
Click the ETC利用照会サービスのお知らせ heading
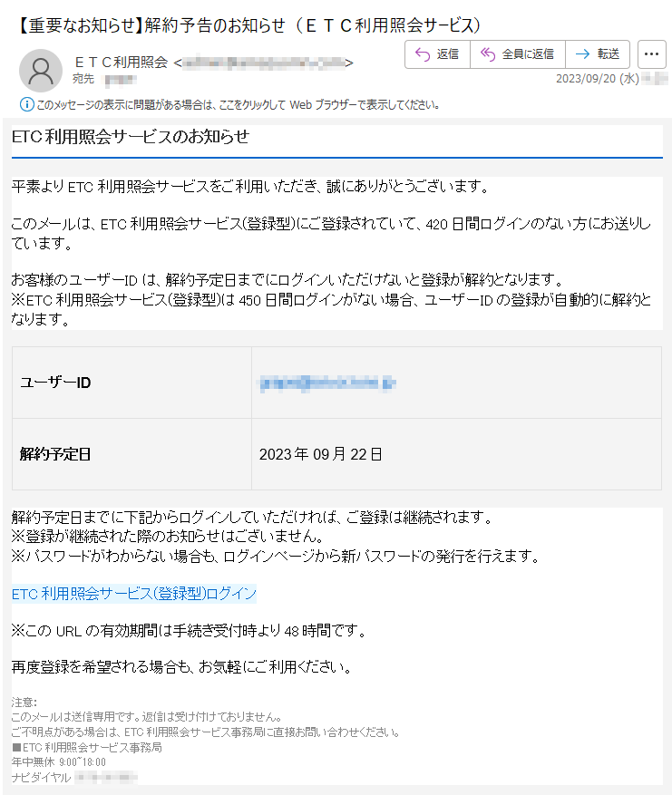click(131, 137)
